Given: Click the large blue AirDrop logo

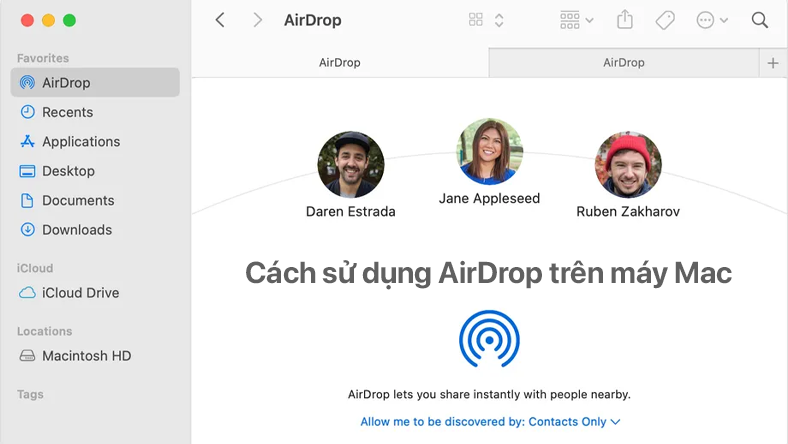Looking at the screenshot, I should (489, 339).
